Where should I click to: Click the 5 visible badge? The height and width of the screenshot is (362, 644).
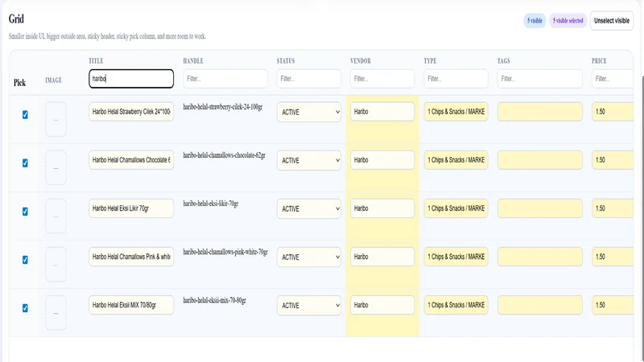(x=535, y=21)
